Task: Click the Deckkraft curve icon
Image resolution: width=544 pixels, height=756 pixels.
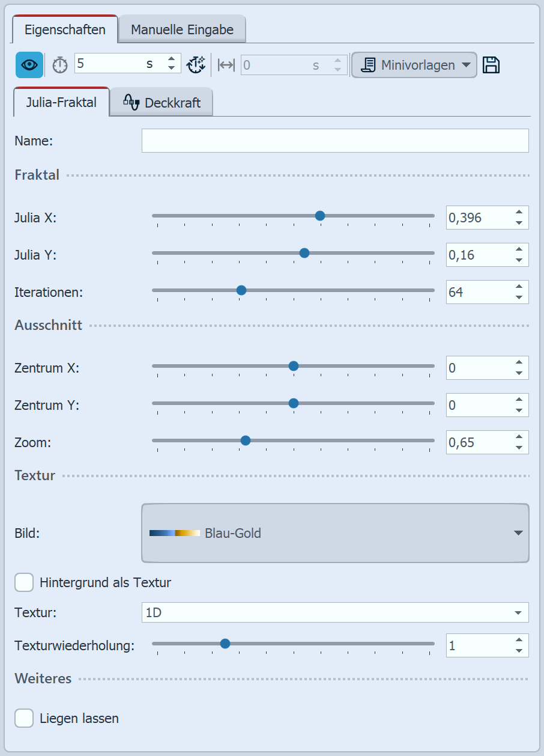Action: coord(130,103)
